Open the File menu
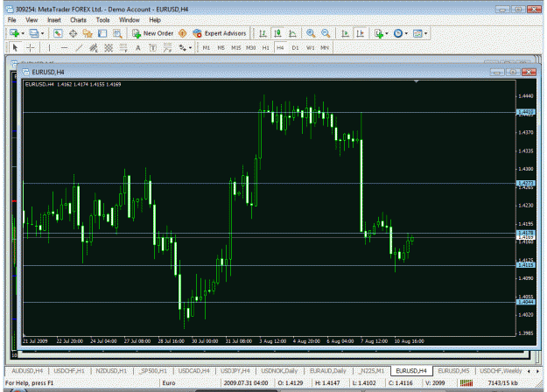Viewport: 547px width, 392px height. click(x=12, y=20)
